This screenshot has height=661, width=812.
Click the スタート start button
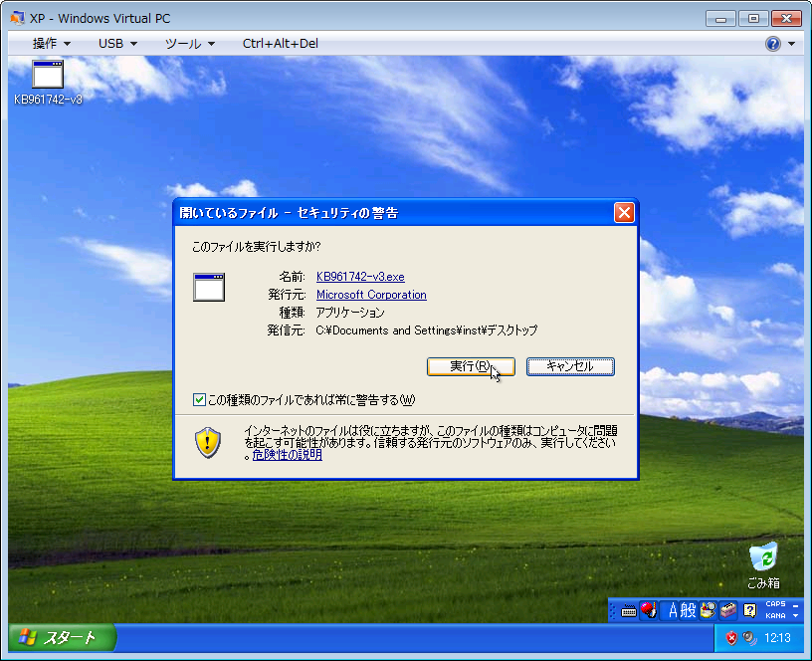point(62,637)
